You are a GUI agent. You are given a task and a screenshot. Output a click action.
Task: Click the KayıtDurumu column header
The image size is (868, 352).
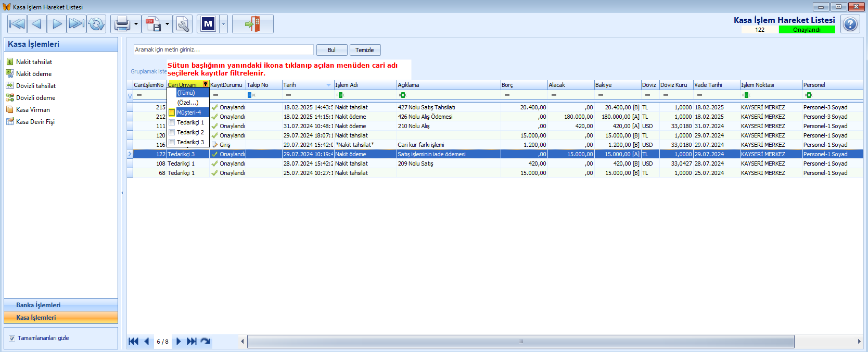(x=227, y=85)
